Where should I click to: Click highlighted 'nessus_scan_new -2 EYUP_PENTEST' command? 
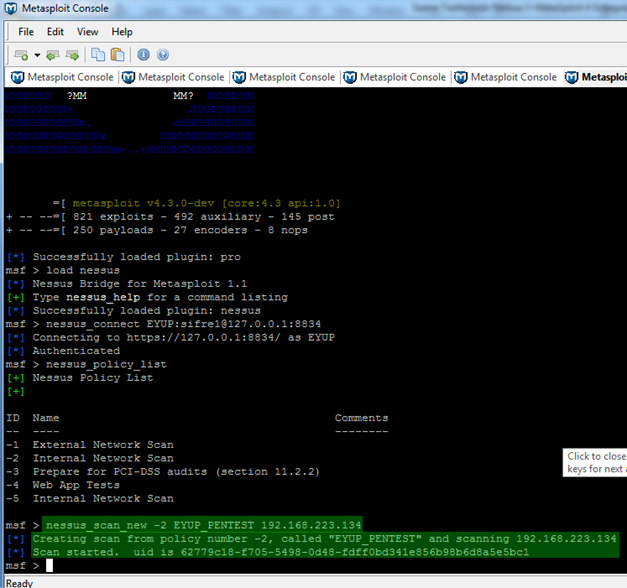point(202,525)
